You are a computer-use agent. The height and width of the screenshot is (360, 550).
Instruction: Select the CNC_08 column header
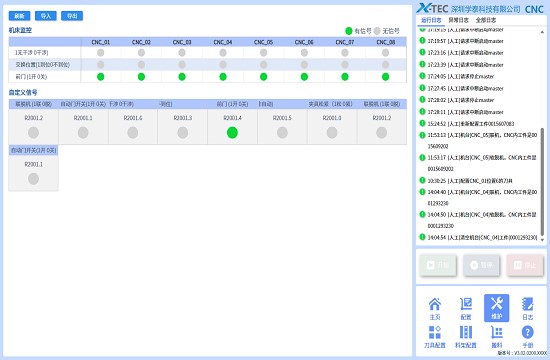pos(385,42)
